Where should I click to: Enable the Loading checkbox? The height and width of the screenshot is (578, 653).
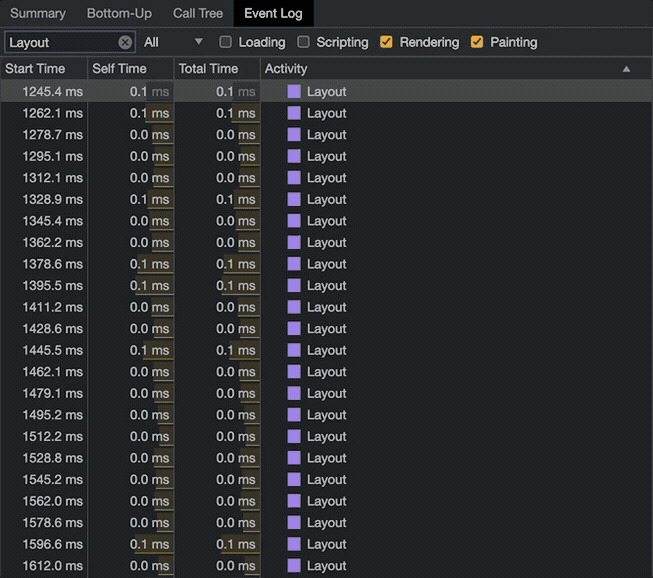(225, 42)
